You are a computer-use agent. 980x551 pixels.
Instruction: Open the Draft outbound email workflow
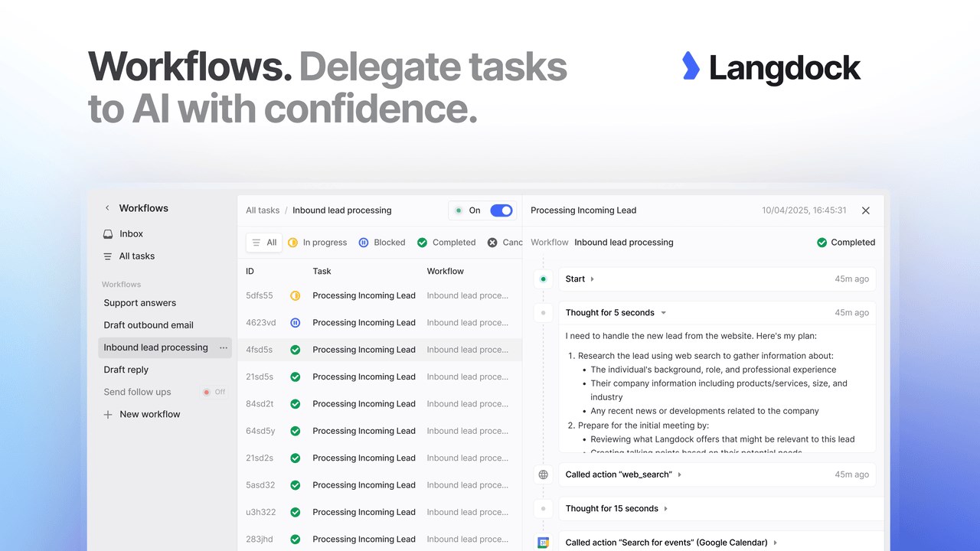pyautogui.click(x=149, y=325)
